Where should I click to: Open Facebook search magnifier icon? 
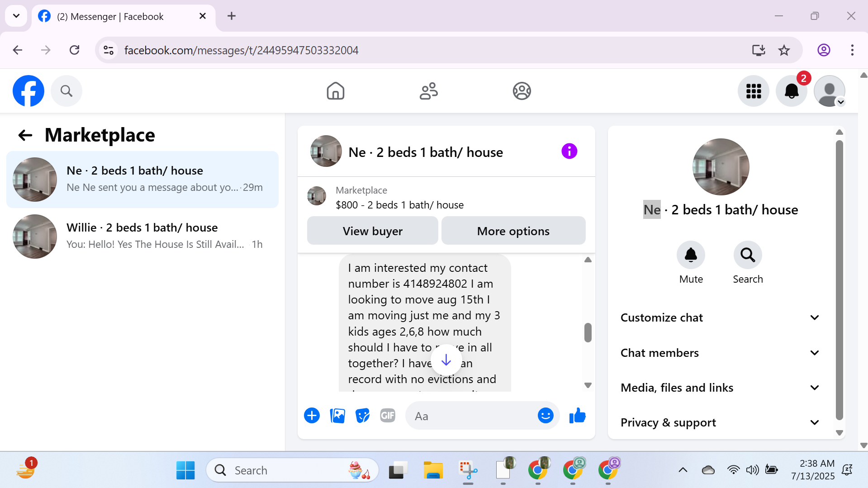coord(66,91)
